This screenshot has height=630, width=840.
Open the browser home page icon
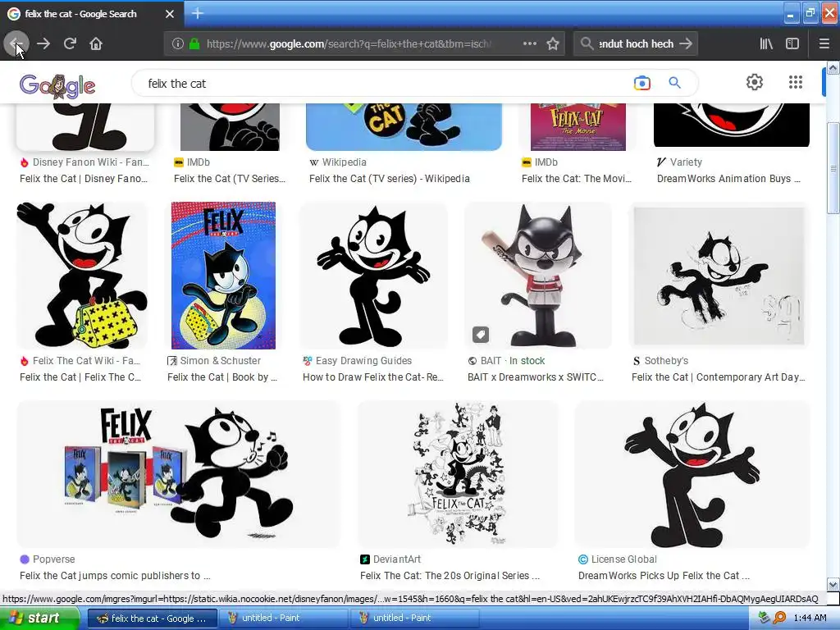coord(96,44)
